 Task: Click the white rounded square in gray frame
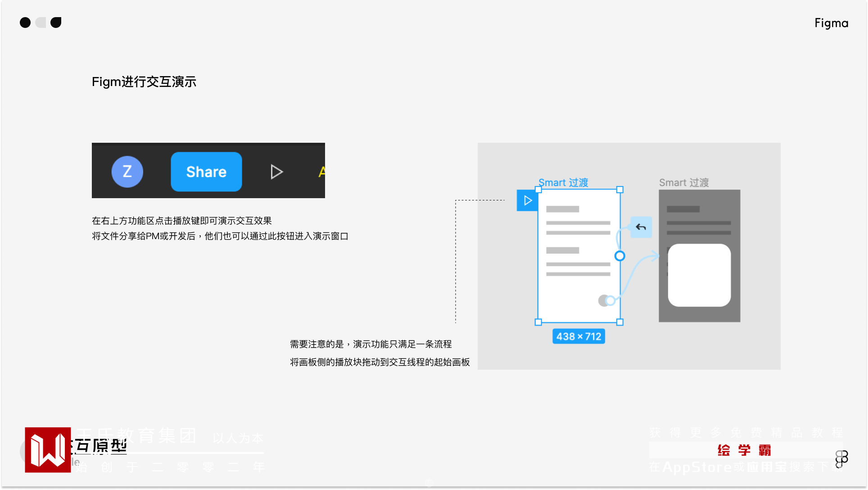point(699,275)
